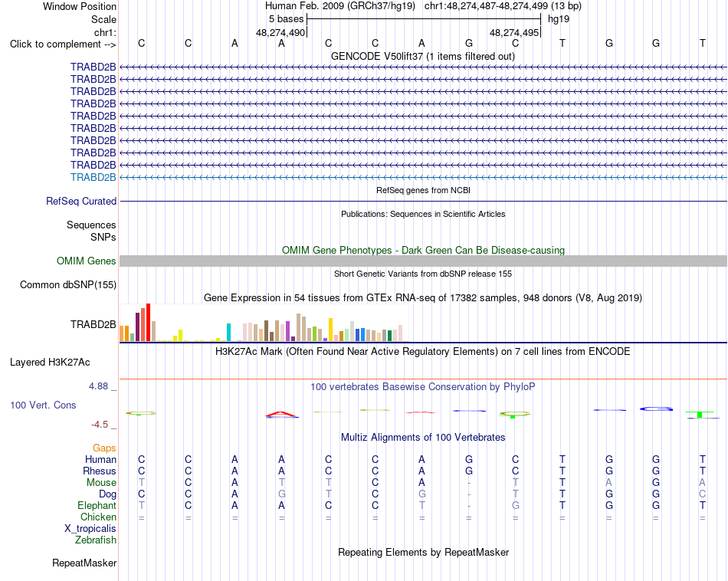This screenshot has height=581, width=728.
Task: Open 'RefSeq genes from NCBI' track title
Action: (x=423, y=190)
